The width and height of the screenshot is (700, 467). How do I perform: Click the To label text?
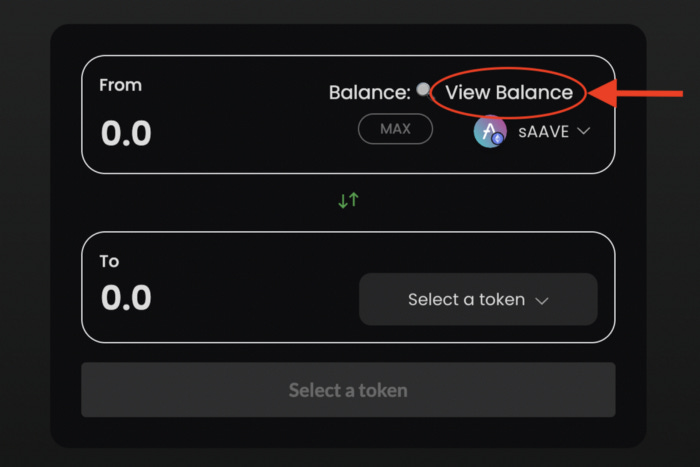coord(109,261)
